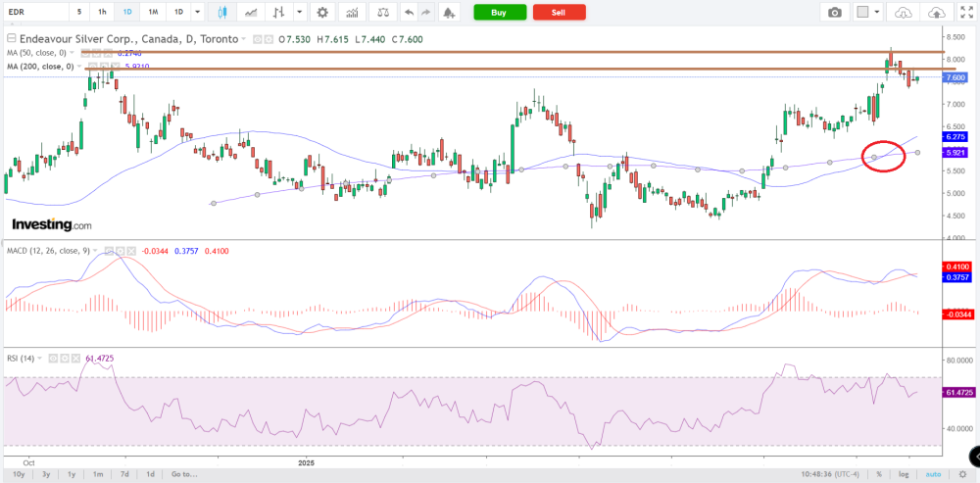
Task: Hide the Endeavour Silver main series
Action: tap(258, 39)
